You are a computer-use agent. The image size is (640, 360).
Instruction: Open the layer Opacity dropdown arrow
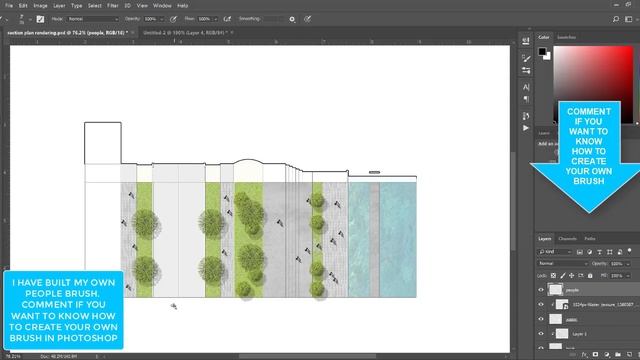(x=628, y=264)
